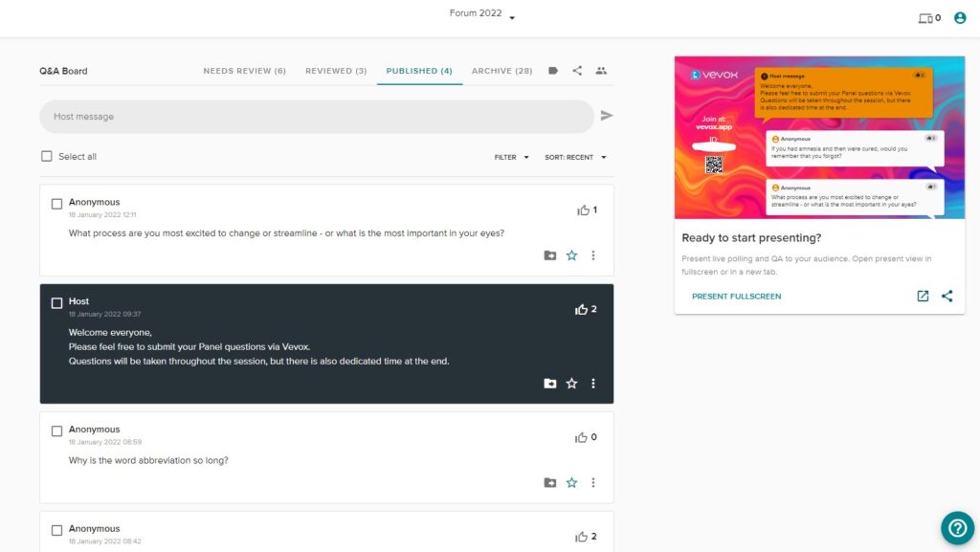Like the 08:42 Anonymous question

click(581, 537)
